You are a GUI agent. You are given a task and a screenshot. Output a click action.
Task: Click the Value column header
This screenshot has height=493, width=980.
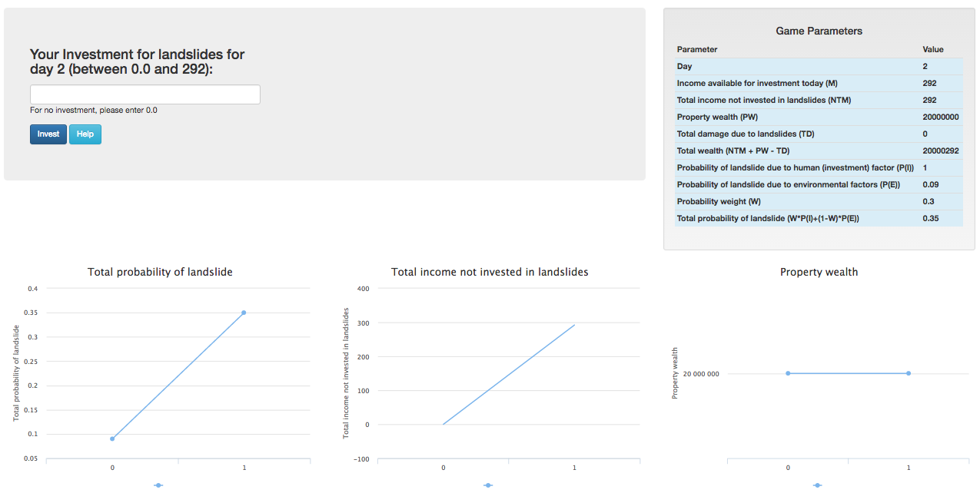pyautogui.click(x=932, y=49)
